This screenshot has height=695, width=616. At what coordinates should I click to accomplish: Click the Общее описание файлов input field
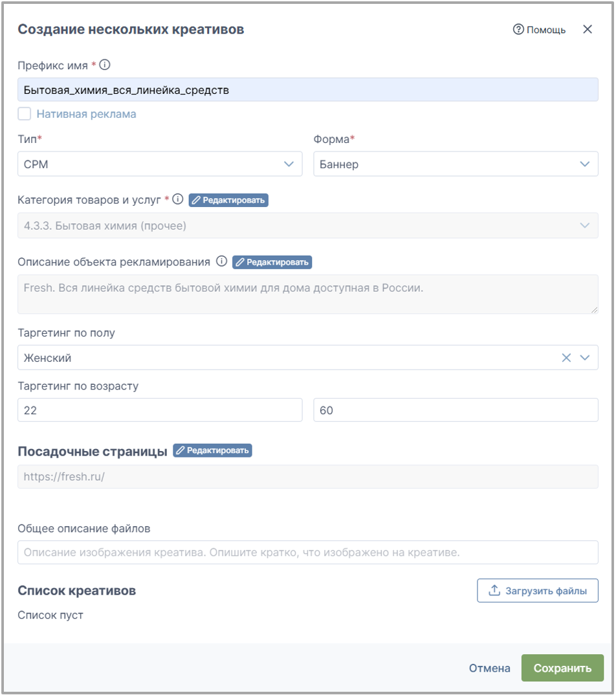pos(308,552)
